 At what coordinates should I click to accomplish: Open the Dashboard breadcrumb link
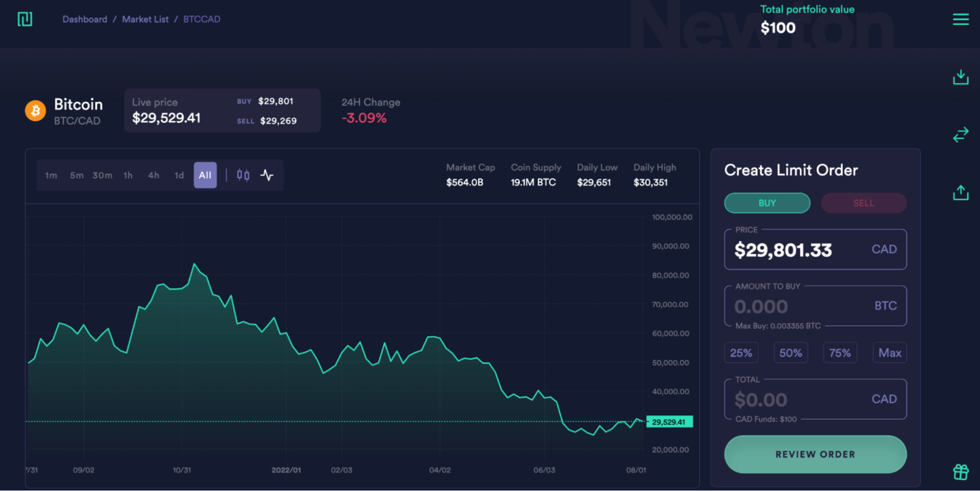point(85,19)
